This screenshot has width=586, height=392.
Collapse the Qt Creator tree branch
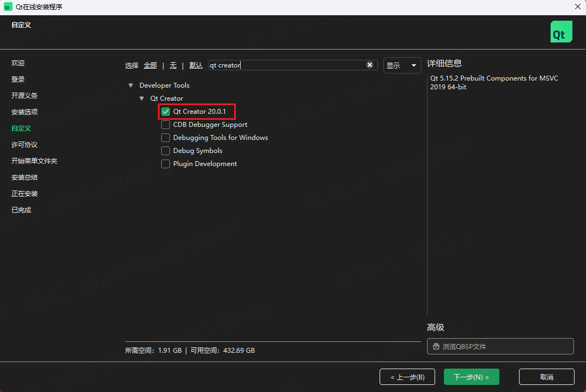[142, 99]
